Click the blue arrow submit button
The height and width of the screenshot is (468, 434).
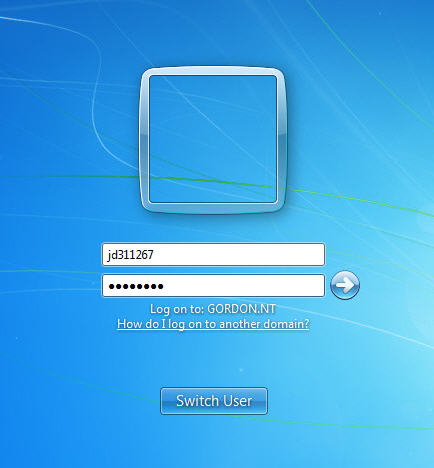345,285
